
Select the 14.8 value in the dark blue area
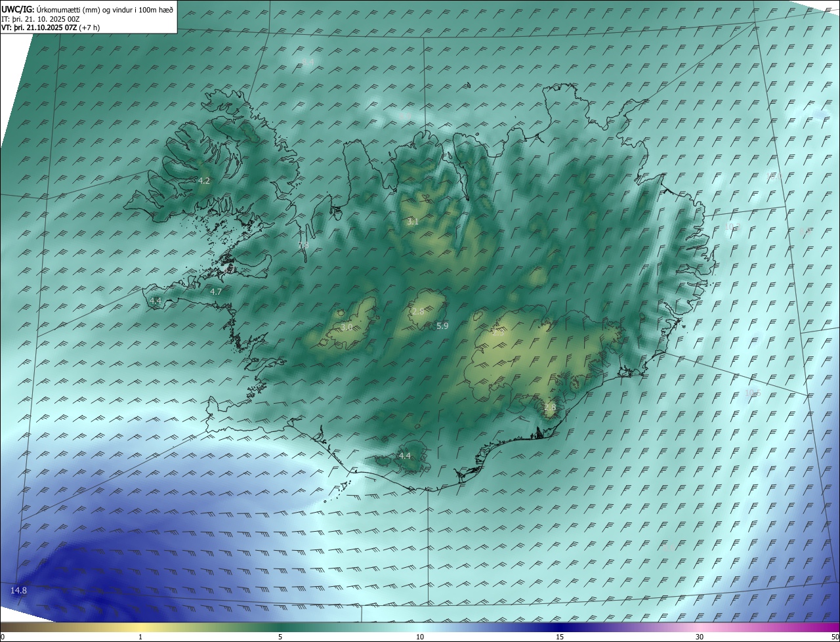pyautogui.click(x=19, y=591)
